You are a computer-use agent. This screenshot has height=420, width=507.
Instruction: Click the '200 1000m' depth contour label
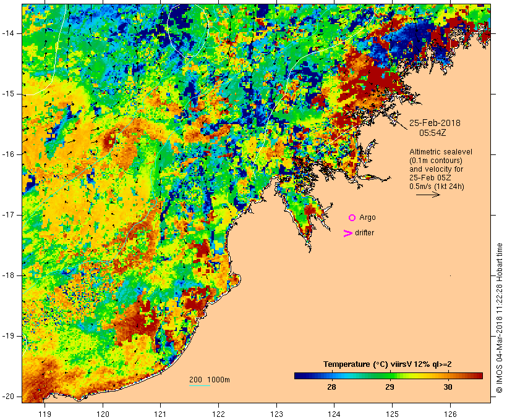pyautogui.click(x=210, y=380)
